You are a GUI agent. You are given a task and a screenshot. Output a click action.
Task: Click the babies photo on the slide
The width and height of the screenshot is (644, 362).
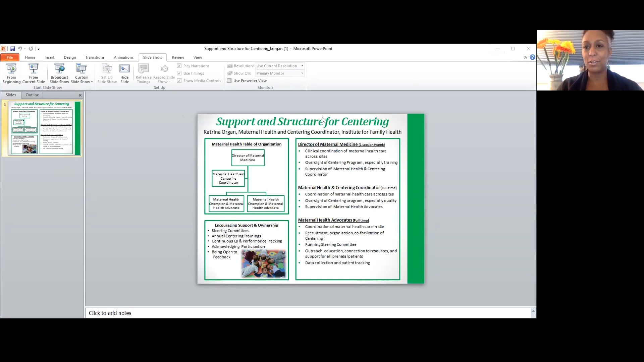[264, 264]
